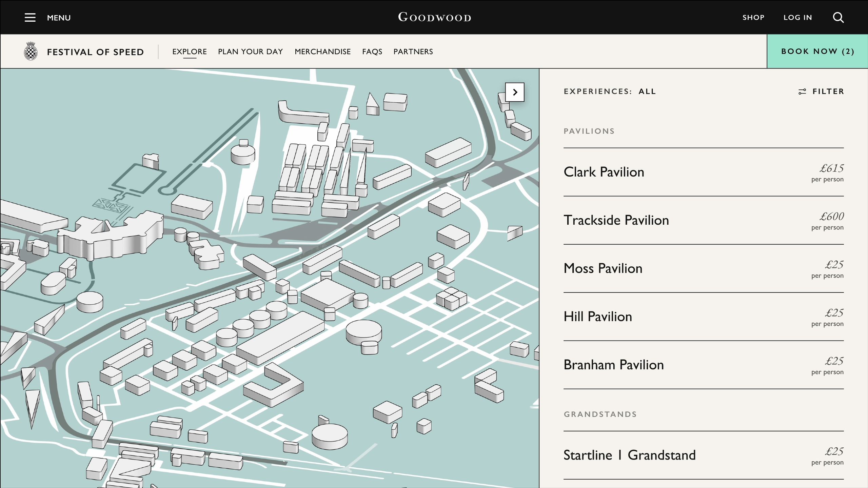Click the filter sliders icon
This screenshot has width=868, height=488.
802,91
